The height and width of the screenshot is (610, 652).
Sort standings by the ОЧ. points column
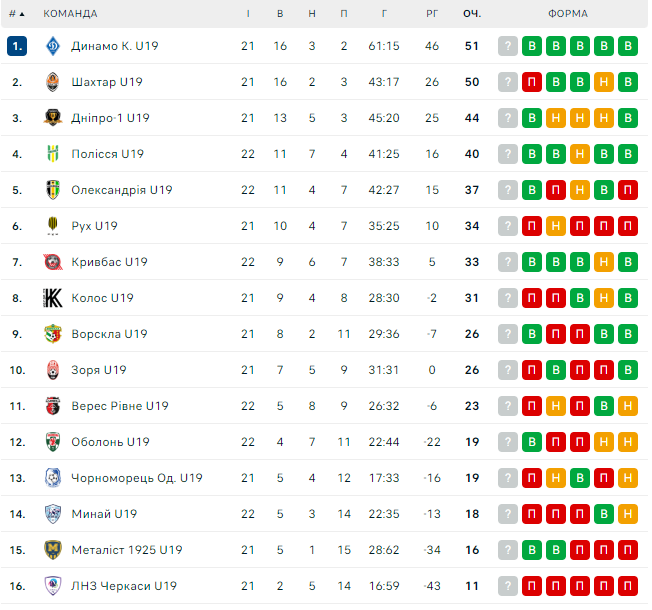[471, 14]
